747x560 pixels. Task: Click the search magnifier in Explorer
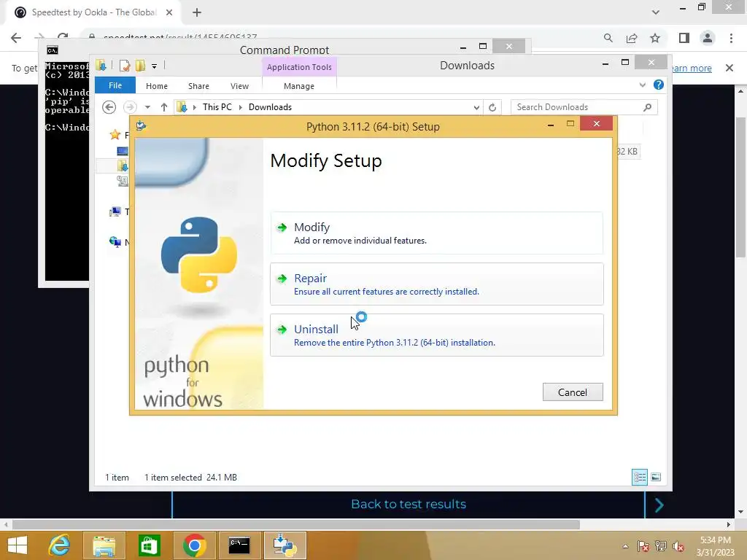tap(648, 107)
